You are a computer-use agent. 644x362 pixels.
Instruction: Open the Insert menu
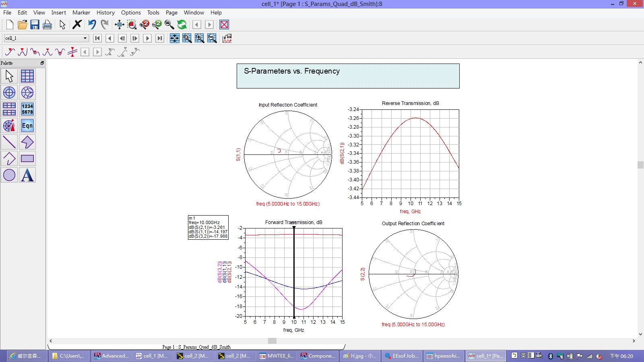[58, 12]
